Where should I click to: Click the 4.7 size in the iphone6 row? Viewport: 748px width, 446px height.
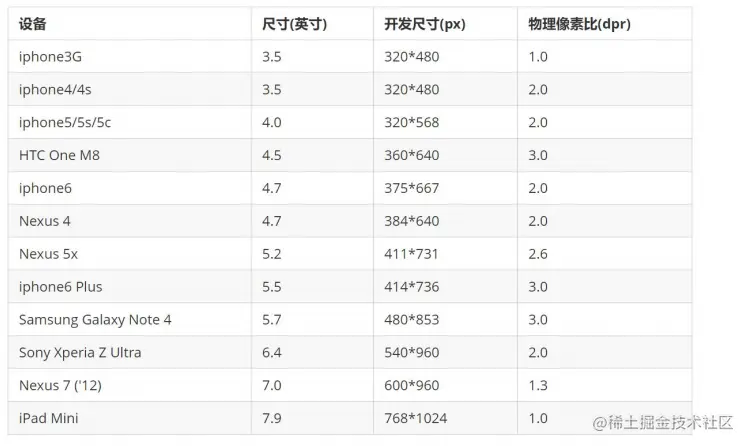point(271,188)
